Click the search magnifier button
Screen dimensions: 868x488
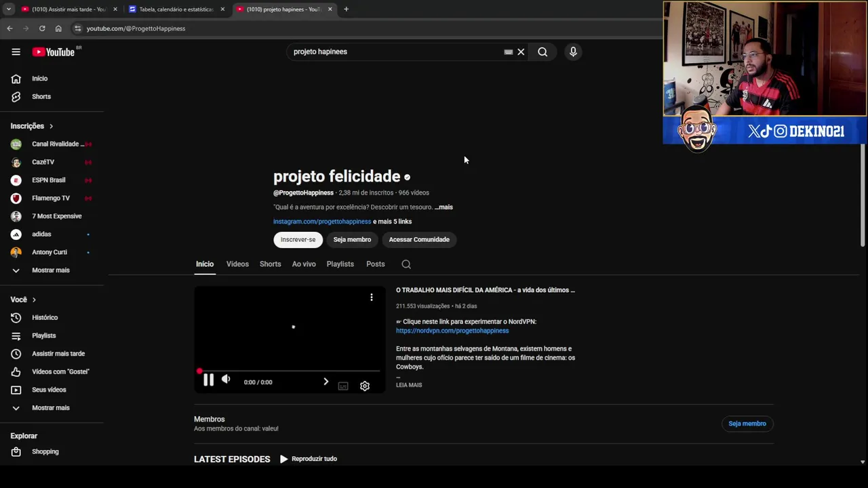coord(542,52)
